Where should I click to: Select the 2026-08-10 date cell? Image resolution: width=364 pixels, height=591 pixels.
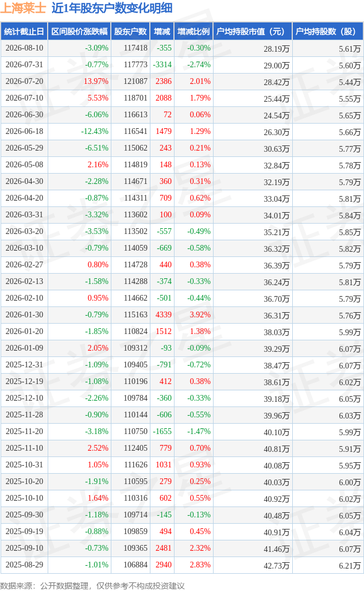point(25,48)
